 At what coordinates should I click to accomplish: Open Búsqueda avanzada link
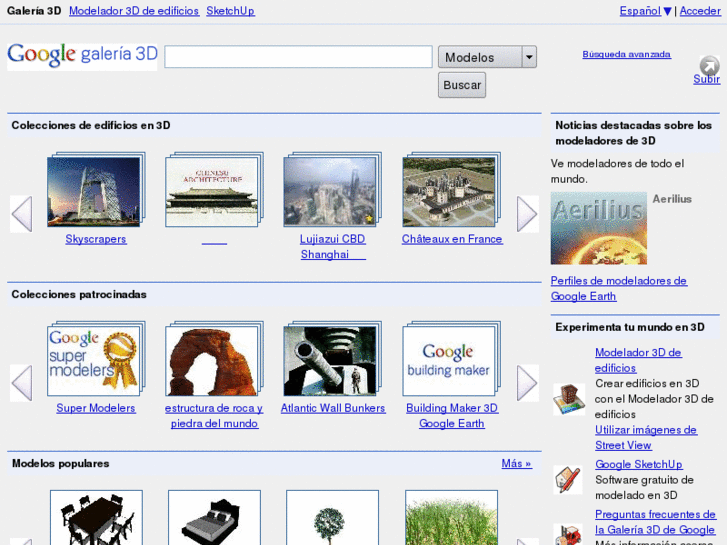click(626, 54)
